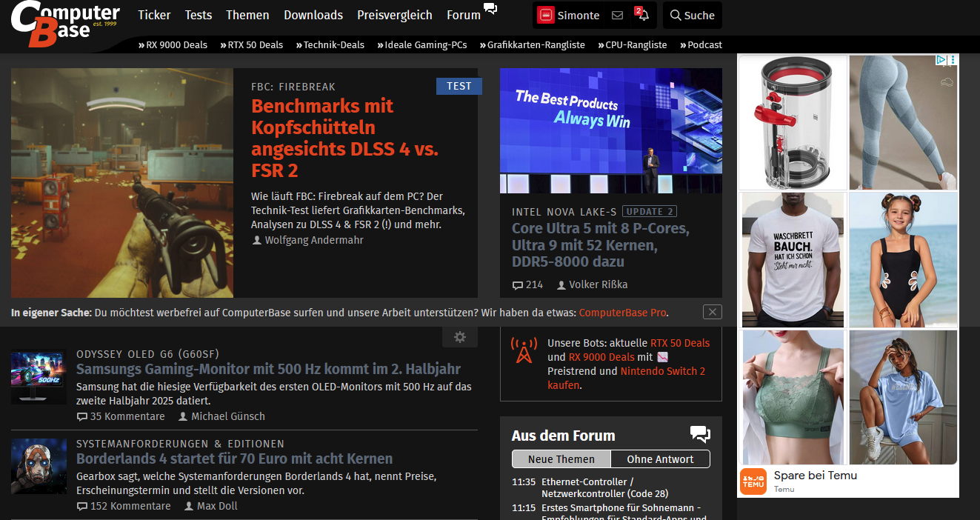Open the Podcast quick link
Viewport: 980px width, 520px height.
point(701,44)
